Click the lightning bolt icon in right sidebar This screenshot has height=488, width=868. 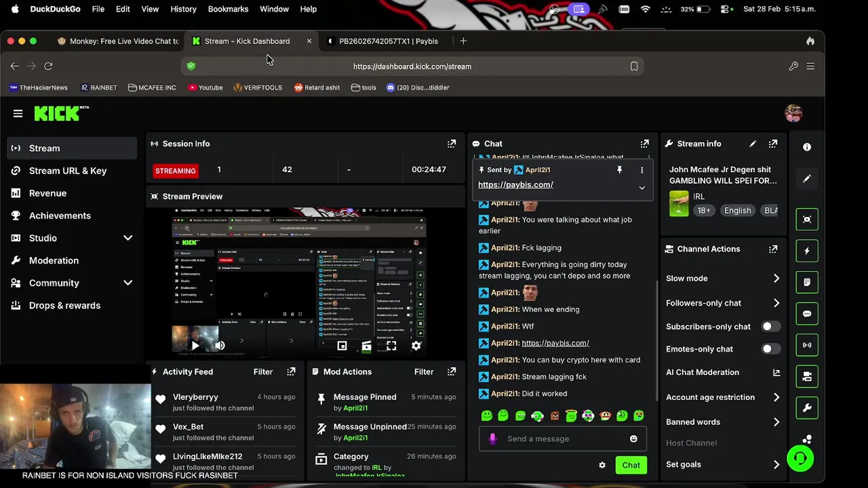click(807, 251)
